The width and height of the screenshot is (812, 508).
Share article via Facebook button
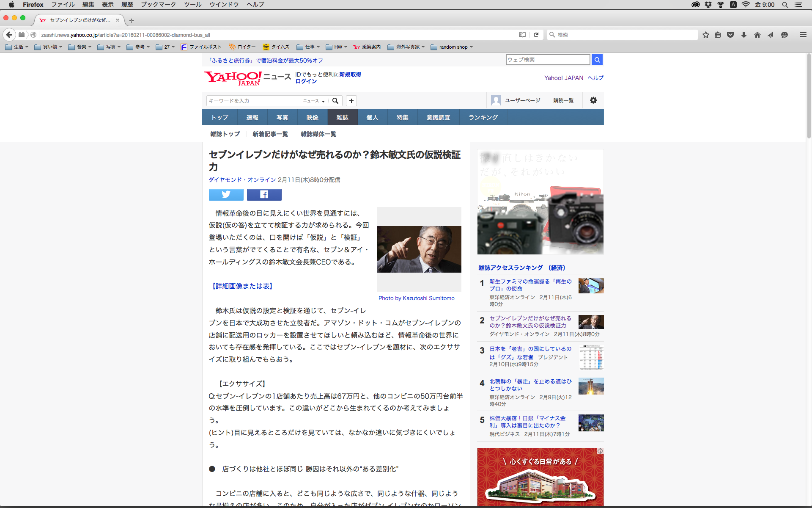point(264,194)
